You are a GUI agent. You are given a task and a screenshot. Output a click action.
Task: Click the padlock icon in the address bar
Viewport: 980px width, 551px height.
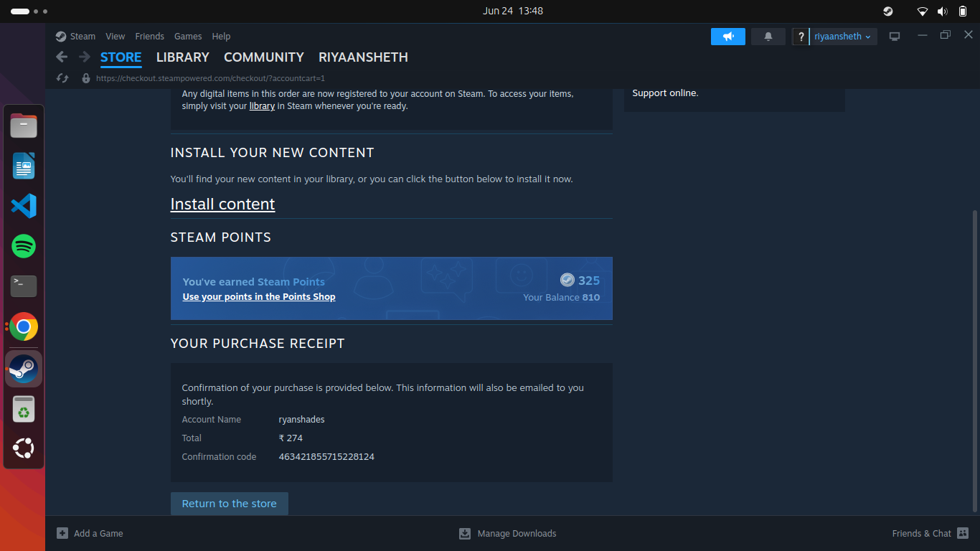85,77
